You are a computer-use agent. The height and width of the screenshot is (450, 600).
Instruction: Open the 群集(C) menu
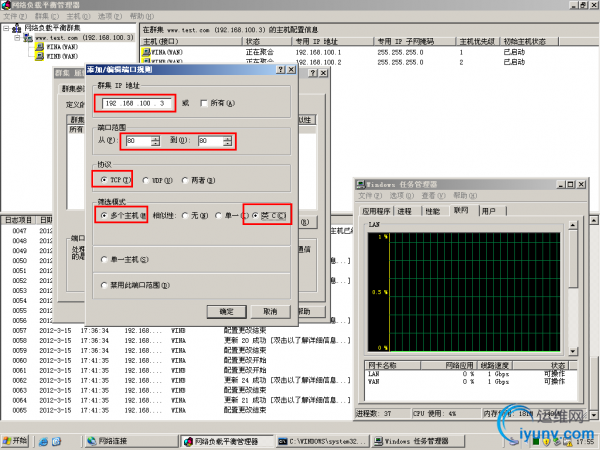pyautogui.click(x=47, y=16)
